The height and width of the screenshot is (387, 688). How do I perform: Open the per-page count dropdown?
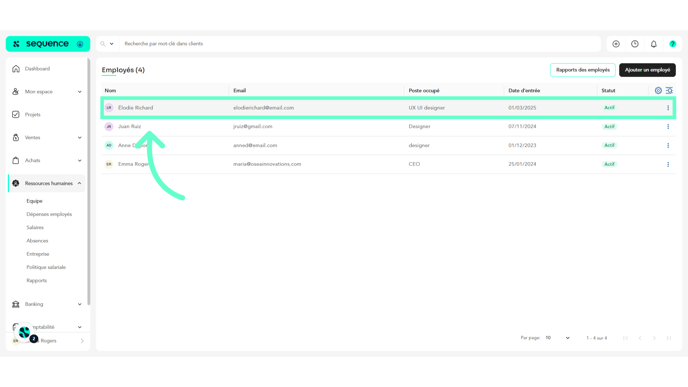[557, 338]
